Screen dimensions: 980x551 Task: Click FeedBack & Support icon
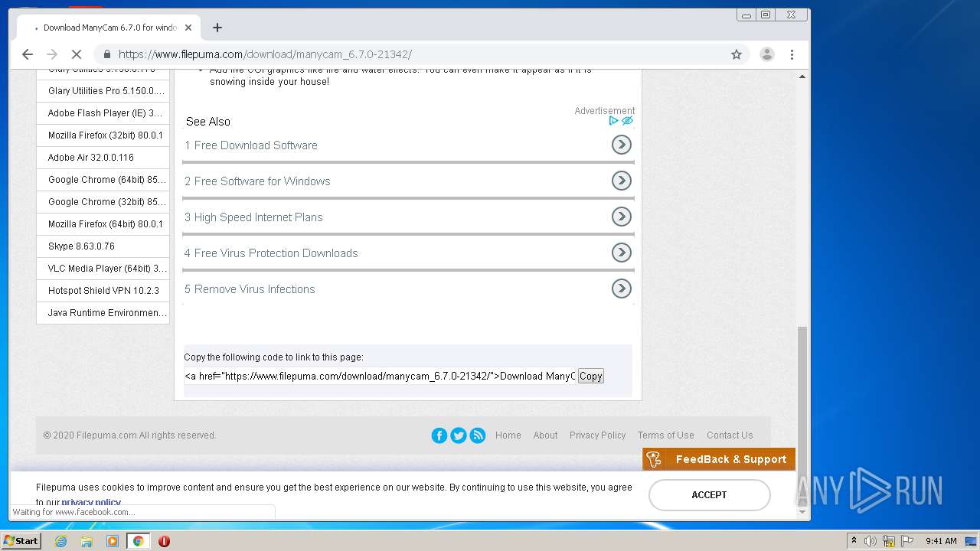(654, 459)
